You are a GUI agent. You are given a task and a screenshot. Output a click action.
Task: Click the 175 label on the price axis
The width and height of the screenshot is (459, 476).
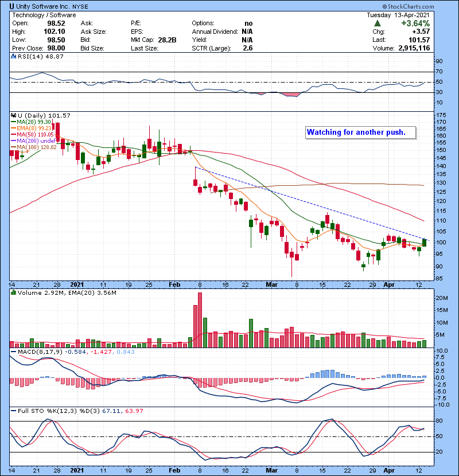(441, 115)
